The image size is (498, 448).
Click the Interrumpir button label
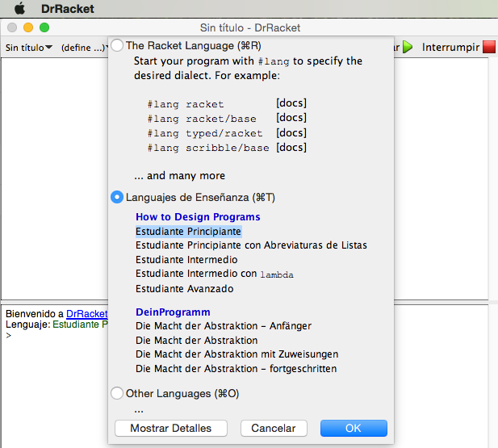(450, 48)
